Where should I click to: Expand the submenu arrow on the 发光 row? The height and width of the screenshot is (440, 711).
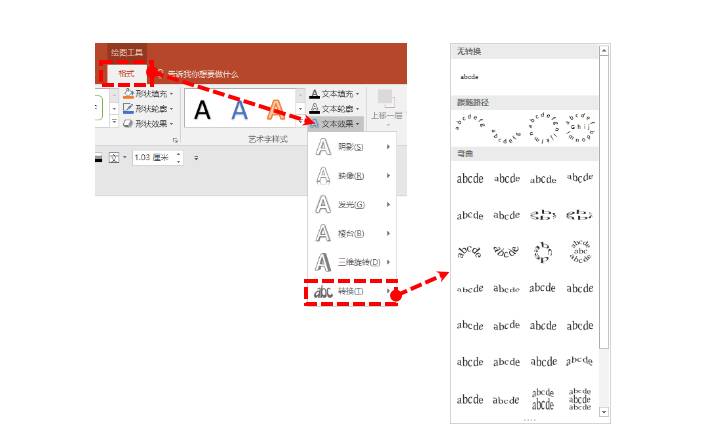(389, 205)
